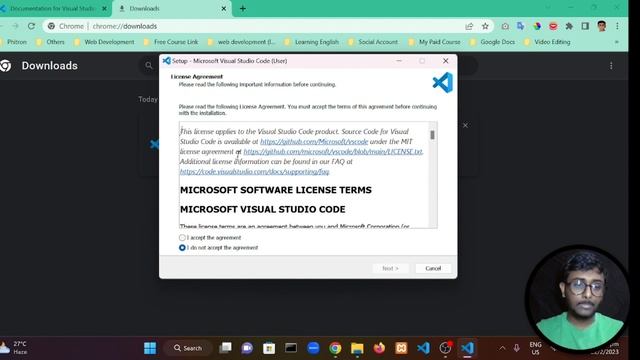Show more bookmarks chevron
The image size is (640, 360).
pyautogui.click(x=616, y=42)
